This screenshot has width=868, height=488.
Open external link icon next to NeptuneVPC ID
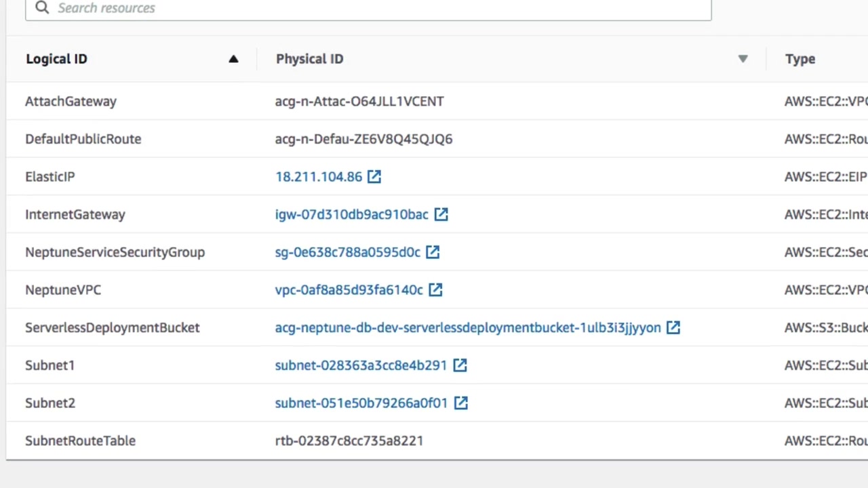tap(435, 290)
